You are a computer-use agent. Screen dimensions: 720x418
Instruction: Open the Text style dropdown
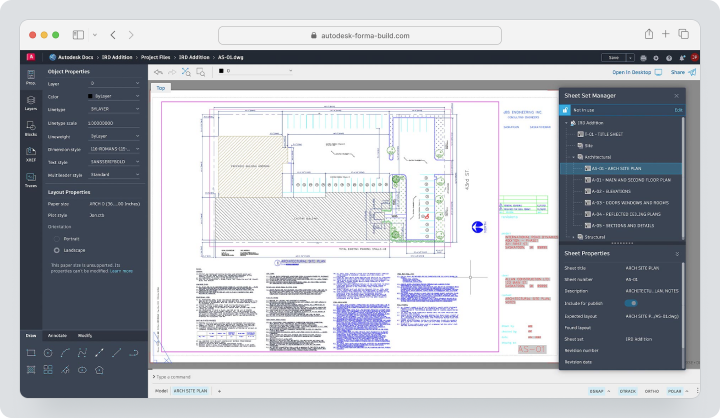[x=113, y=162]
